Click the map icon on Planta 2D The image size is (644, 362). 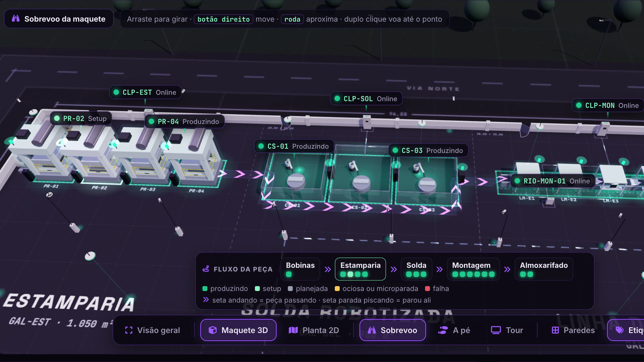[x=293, y=330]
